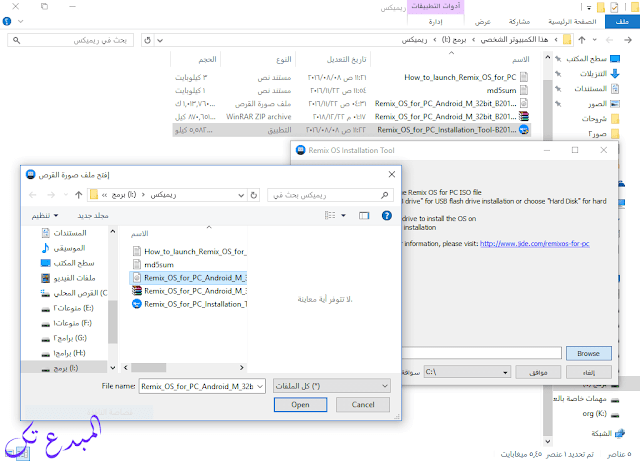Open تنظيم menu in file dialog
This screenshot has height=461, width=640.
coord(45,216)
